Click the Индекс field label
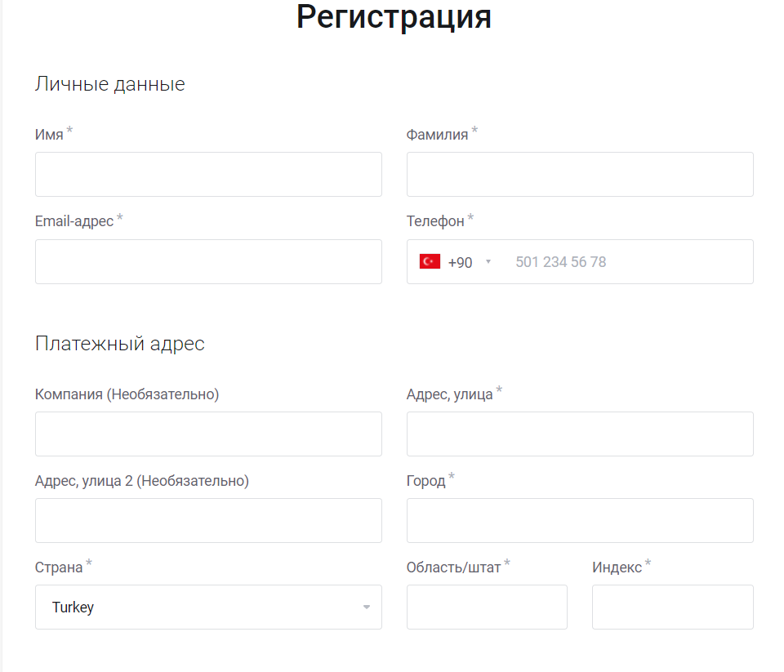784x672 pixels. 617,567
